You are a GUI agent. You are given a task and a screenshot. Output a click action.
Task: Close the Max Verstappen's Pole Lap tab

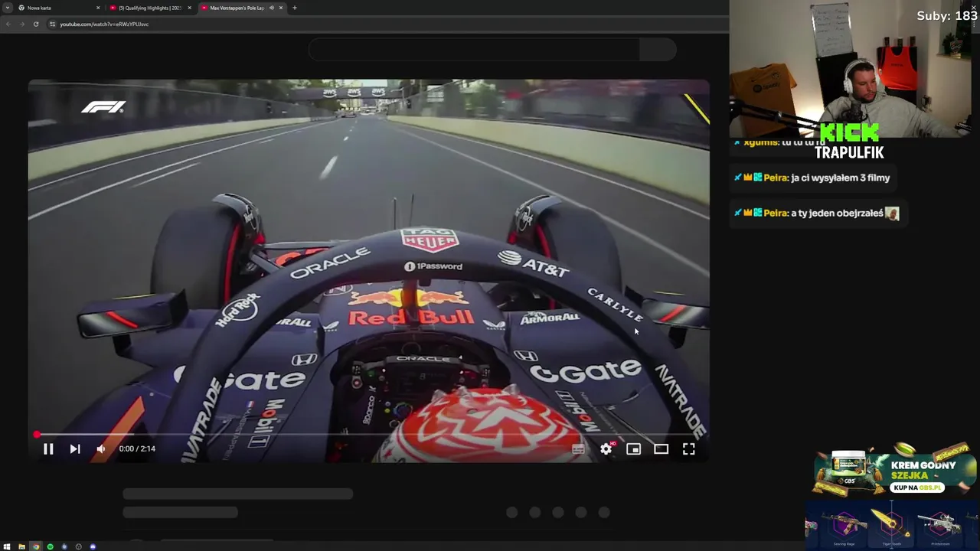281,8
